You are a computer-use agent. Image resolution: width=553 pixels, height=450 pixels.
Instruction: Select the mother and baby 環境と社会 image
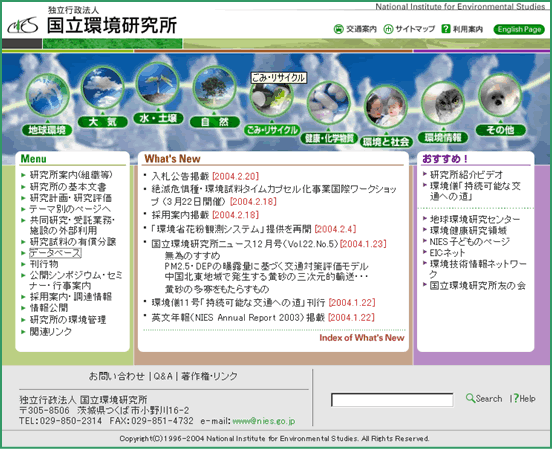[386, 107]
